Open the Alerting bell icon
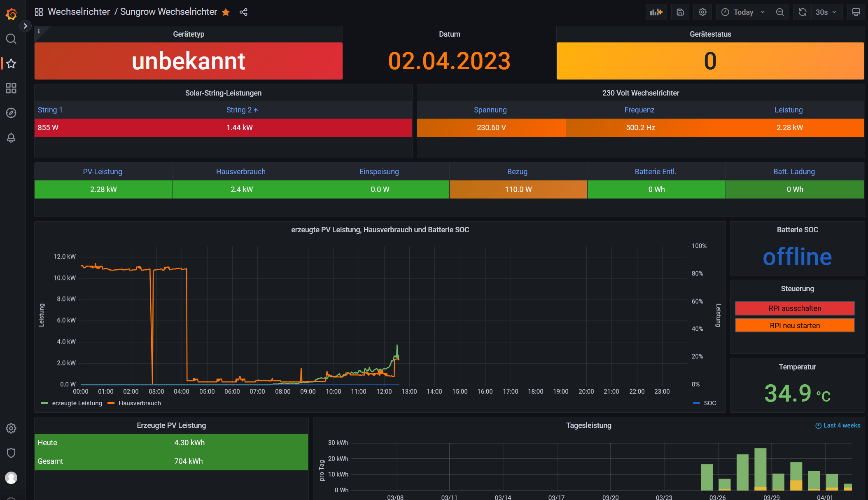The image size is (868, 500). click(11, 138)
